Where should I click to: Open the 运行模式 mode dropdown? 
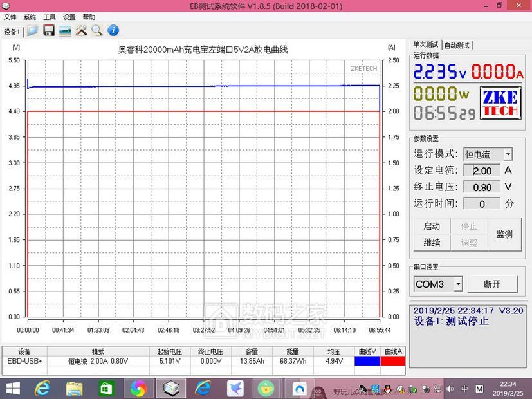508,154
